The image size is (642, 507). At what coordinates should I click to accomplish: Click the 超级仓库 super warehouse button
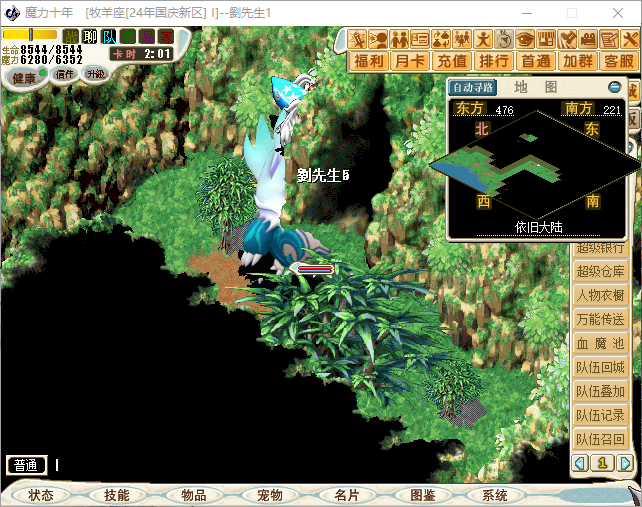(x=600, y=271)
